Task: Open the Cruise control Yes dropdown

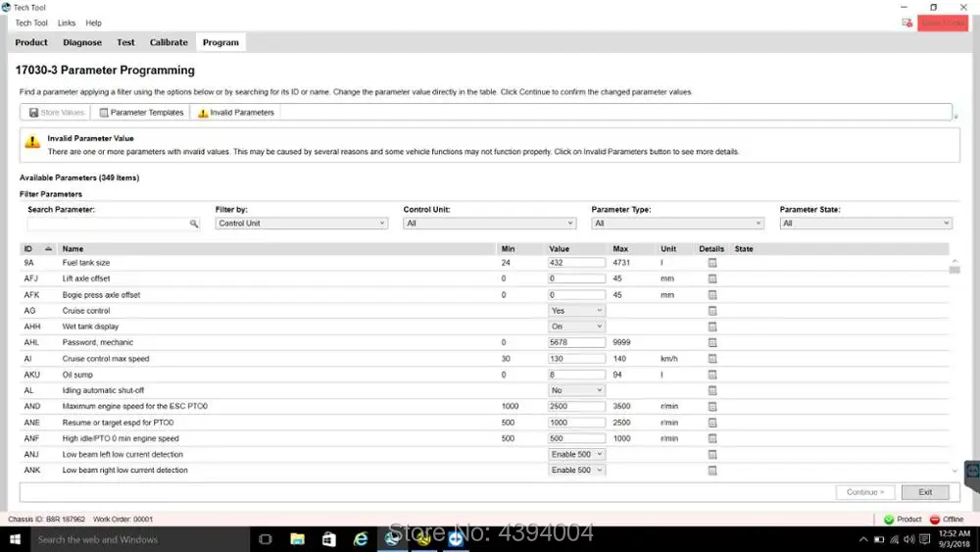Action: coord(576,311)
